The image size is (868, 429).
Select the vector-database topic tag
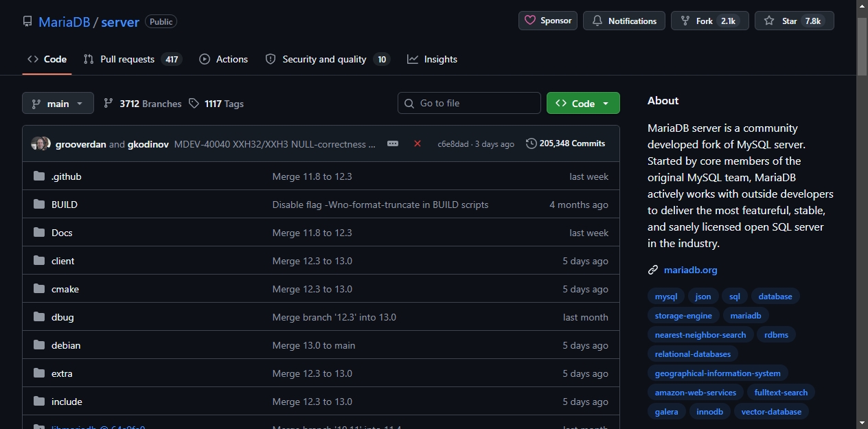(x=771, y=412)
